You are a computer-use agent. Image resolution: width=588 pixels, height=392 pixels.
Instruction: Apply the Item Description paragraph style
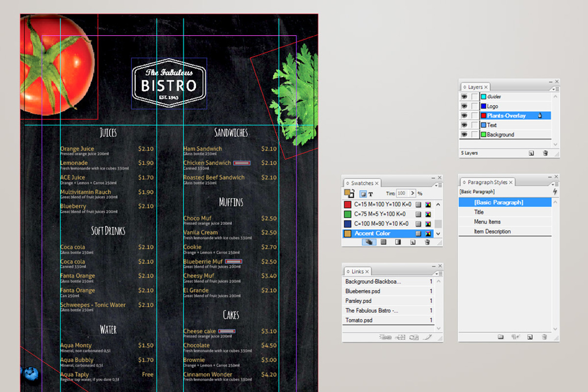[x=505, y=231]
